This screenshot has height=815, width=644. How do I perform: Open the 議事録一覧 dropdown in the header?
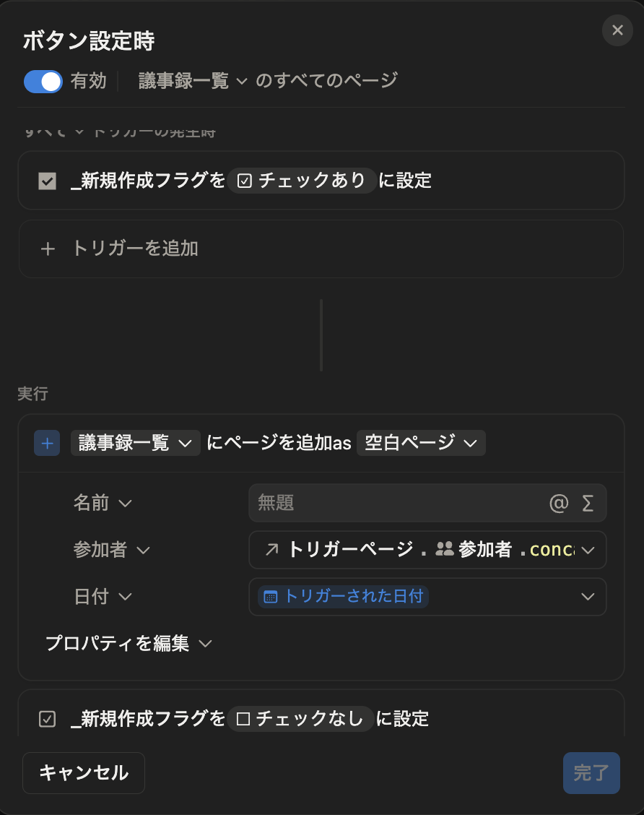(193, 81)
